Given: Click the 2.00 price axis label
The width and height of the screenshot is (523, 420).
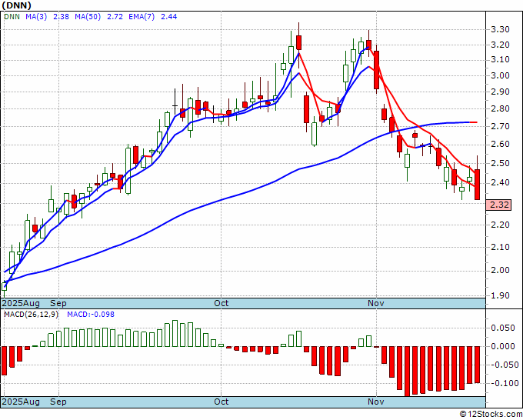Looking at the screenshot, I should (x=501, y=270).
